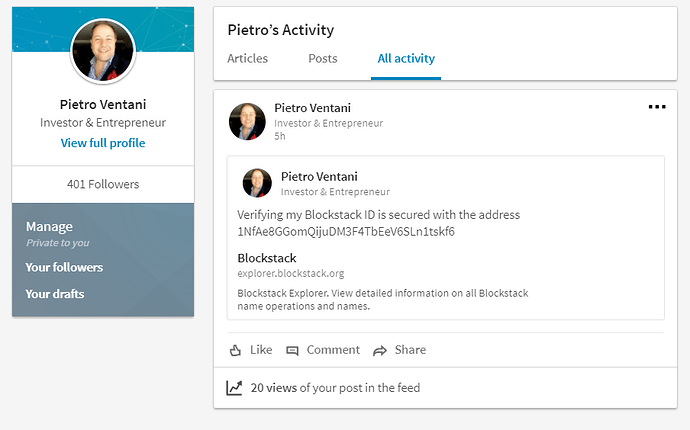Open the Blockstack link title

pyautogui.click(x=267, y=258)
